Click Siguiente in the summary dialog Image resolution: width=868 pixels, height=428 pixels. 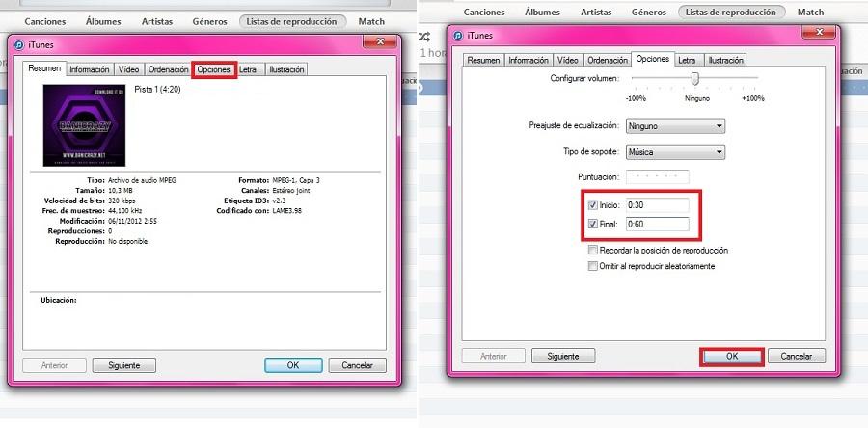click(x=123, y=365)
